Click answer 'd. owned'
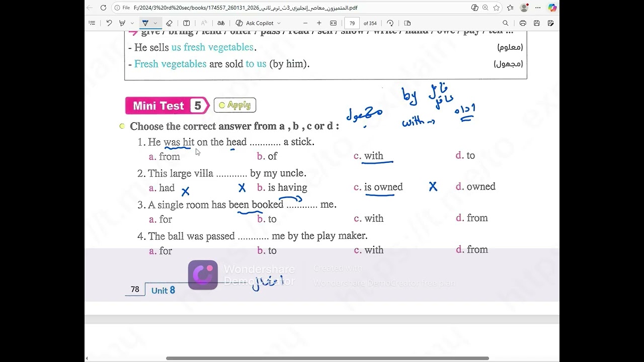644x362 pixels. tap(475, 187)
